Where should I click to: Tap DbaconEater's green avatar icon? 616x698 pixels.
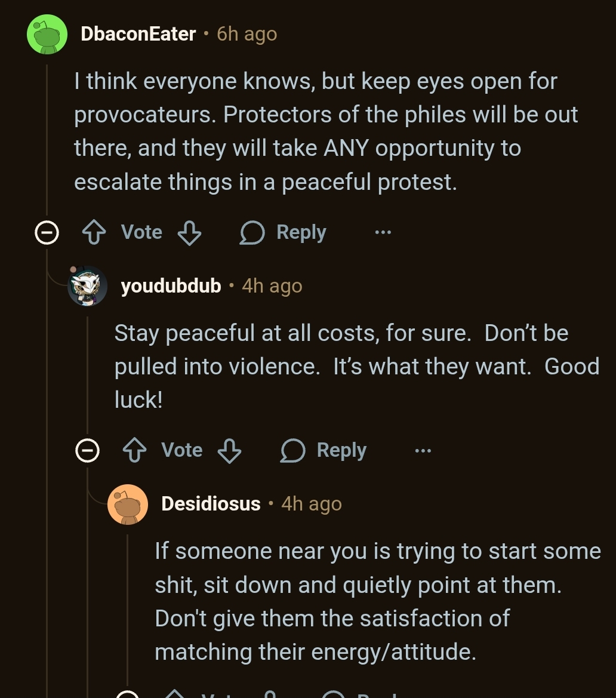point(47,35)
